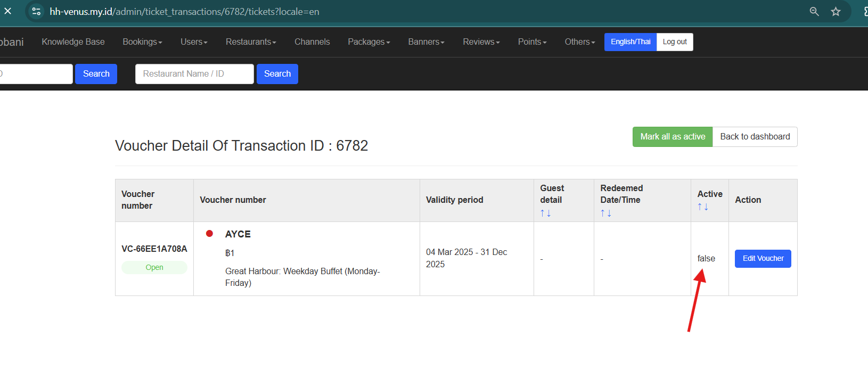Sort the Active column arrows
Image resolution: width=868 pixels, height=370 pixels.
[x=703, y=207]
